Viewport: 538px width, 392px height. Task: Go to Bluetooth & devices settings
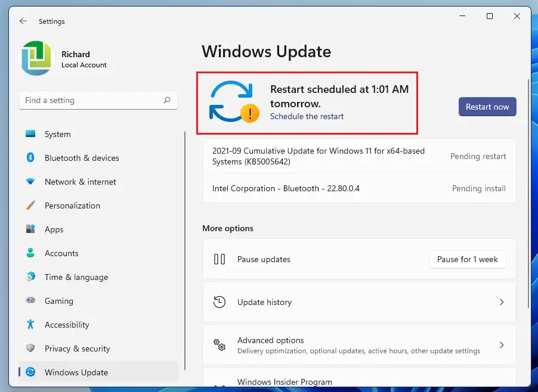(99, 158)
